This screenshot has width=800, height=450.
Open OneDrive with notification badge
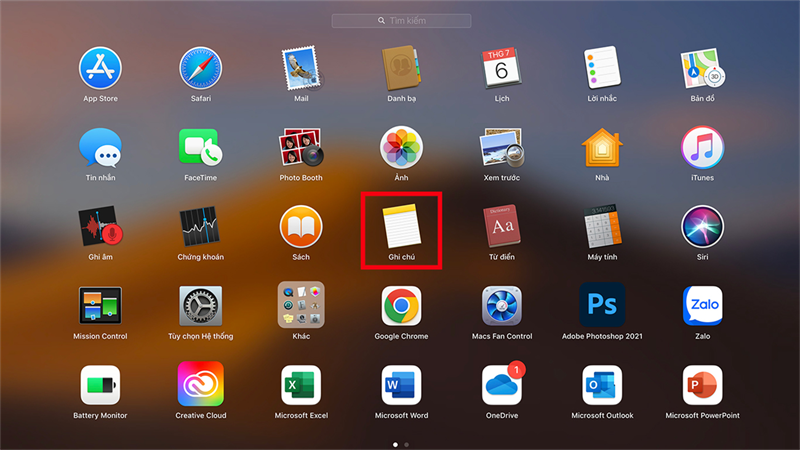click(x=503, y=383)
